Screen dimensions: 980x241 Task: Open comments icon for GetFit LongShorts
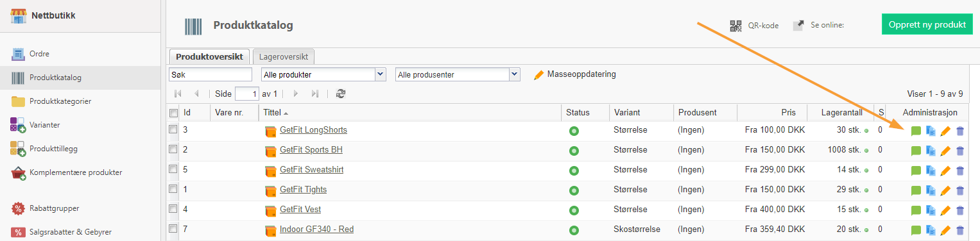click(x=916, y=131)
